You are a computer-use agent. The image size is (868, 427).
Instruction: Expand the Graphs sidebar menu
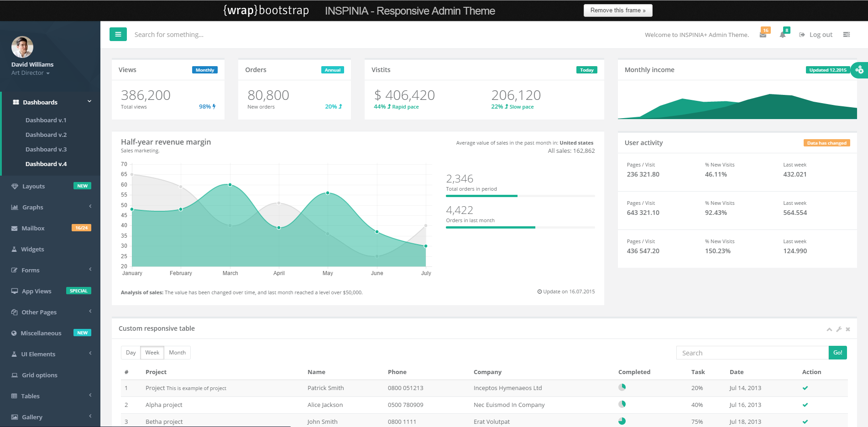tap(50, 207)
